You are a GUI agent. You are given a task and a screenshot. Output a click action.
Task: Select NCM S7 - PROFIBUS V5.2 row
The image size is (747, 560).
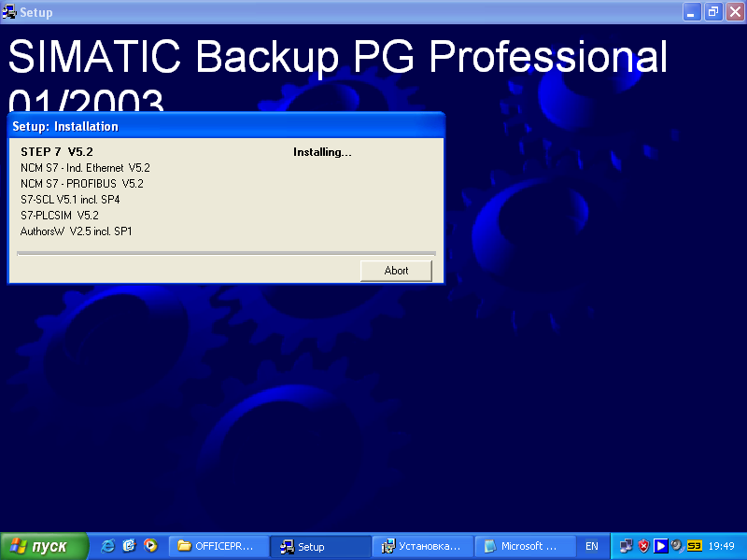82,183
